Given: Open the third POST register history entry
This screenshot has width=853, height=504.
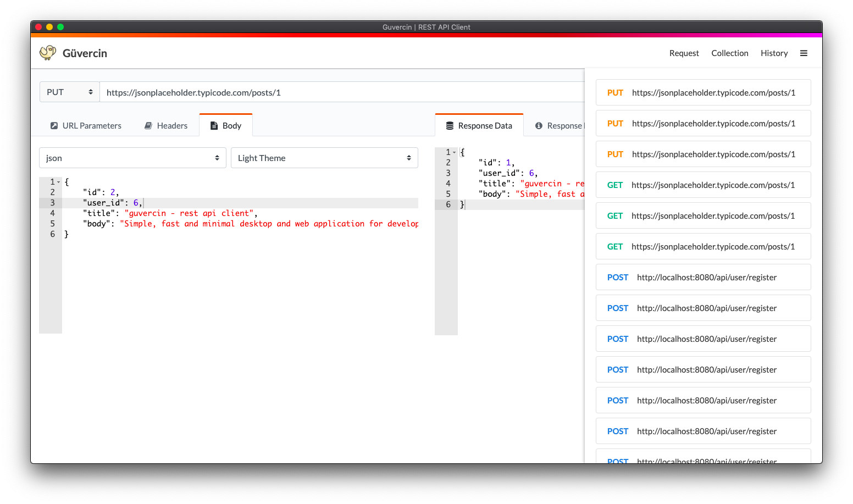Looking at the screenshot, I should 704,339.
